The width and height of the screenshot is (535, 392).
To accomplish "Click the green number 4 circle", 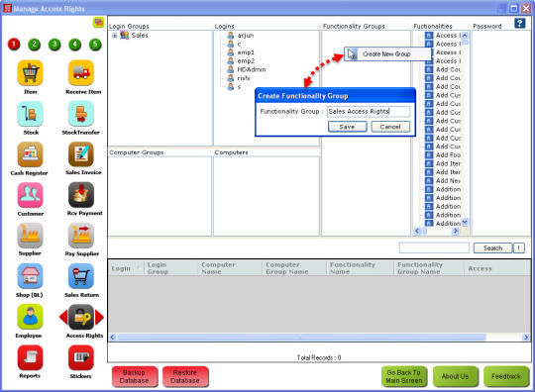I will 74,45.
